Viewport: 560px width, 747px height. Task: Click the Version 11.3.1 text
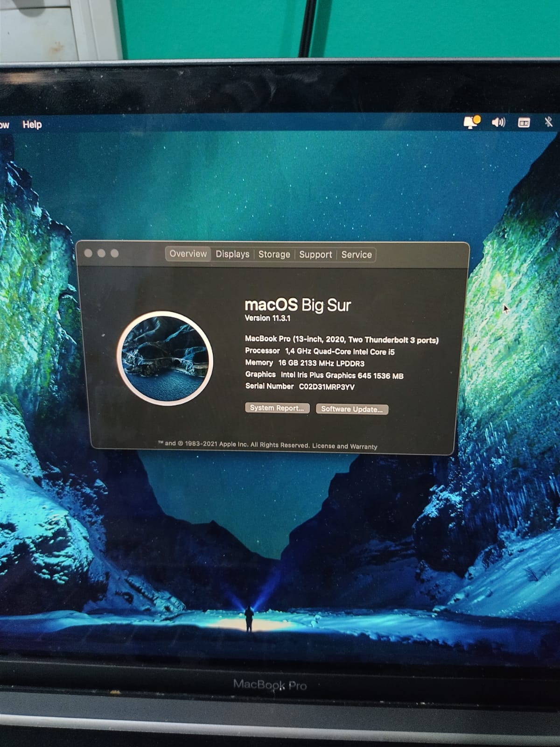(x=267, y=318)
